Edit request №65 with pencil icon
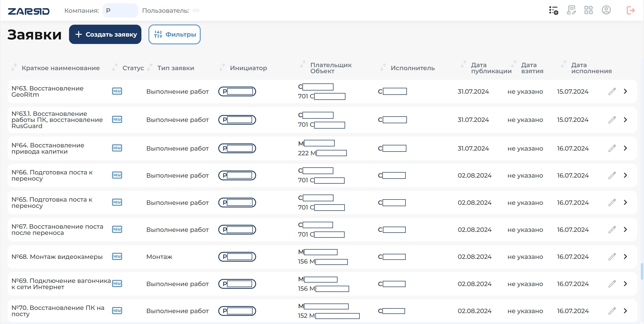This screenshot has height=324, width=644. coord(612,202)
